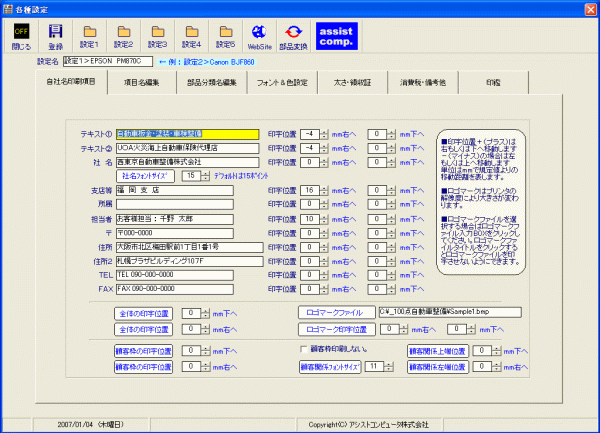Switch to the 印鑑 tab
600x433 pixels.
coord(493,83)
